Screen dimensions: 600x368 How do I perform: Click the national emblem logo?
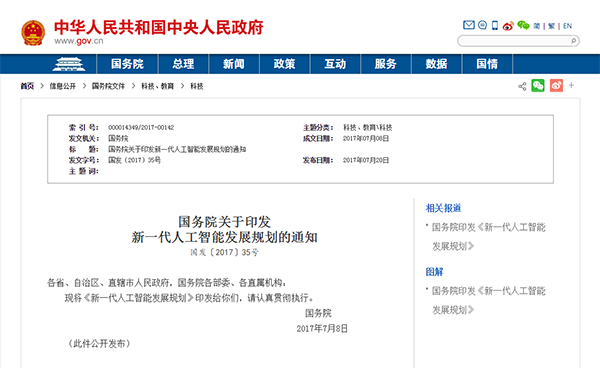click(x=33, y=33)
